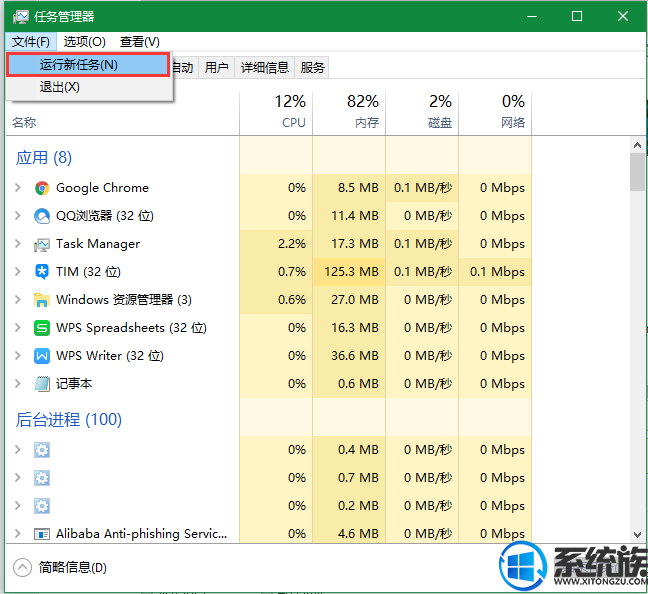Click the 0.1 Mbps network value
648x594 pixels.
point(498,272)
